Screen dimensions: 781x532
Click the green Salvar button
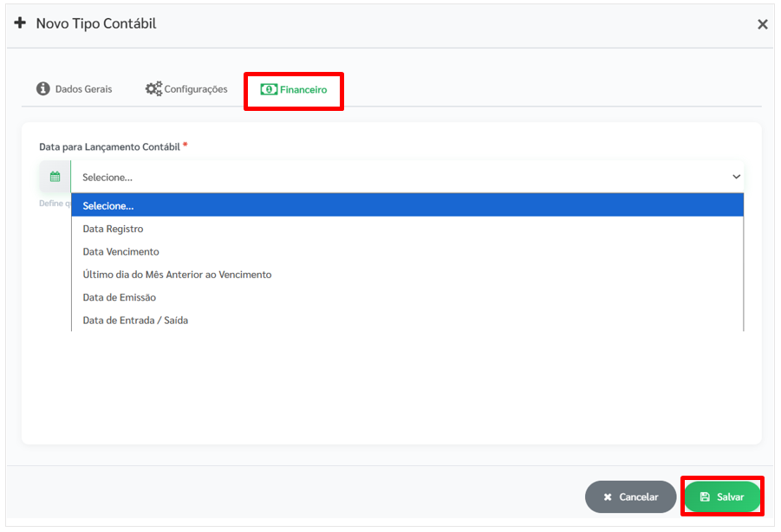click(x=722, y=497)
